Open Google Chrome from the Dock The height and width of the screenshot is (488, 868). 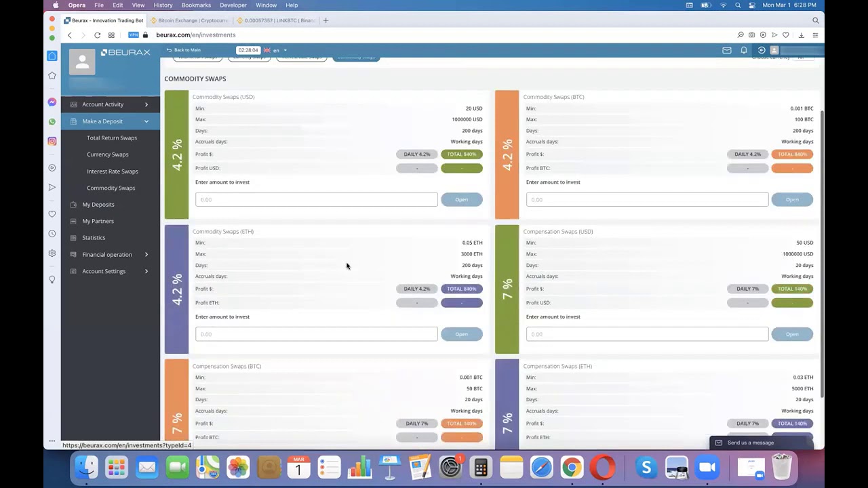[572, 467]
